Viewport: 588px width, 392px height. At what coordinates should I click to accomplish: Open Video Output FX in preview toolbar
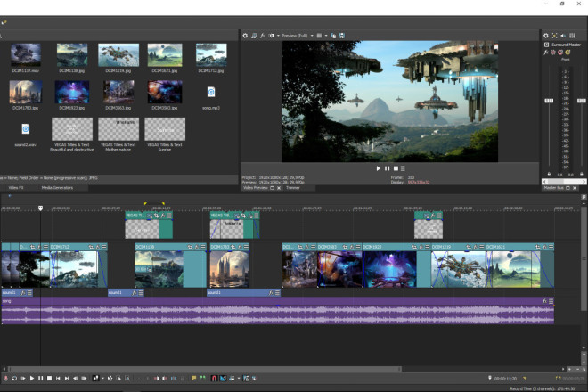(263, 36)
